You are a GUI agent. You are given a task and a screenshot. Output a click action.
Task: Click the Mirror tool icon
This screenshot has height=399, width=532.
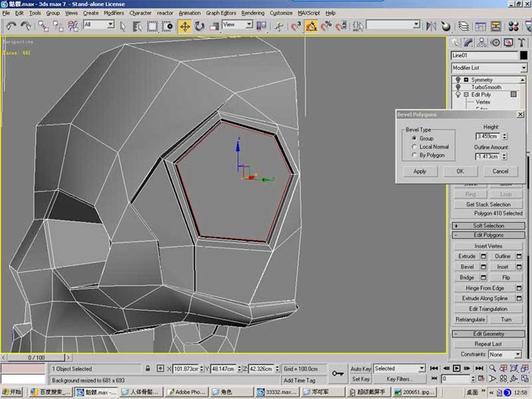coord(431,26)
